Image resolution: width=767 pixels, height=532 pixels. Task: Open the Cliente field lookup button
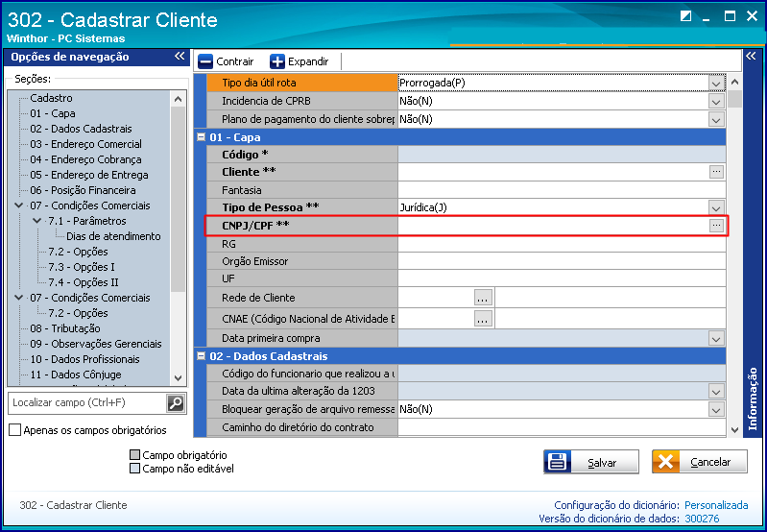[x=716, y=172]
